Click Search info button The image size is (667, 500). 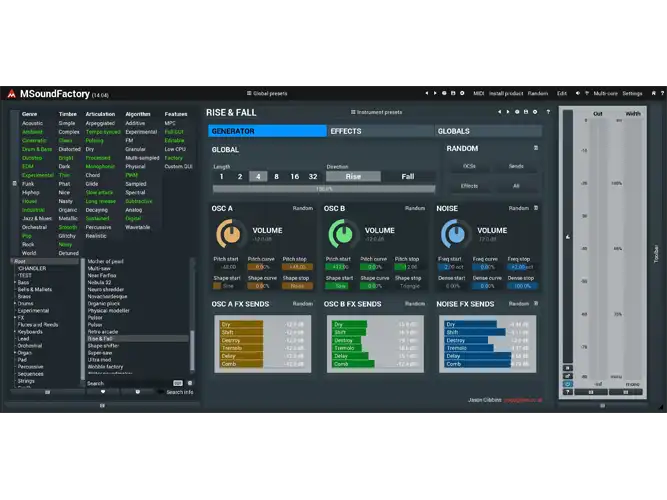click(180, 392)
